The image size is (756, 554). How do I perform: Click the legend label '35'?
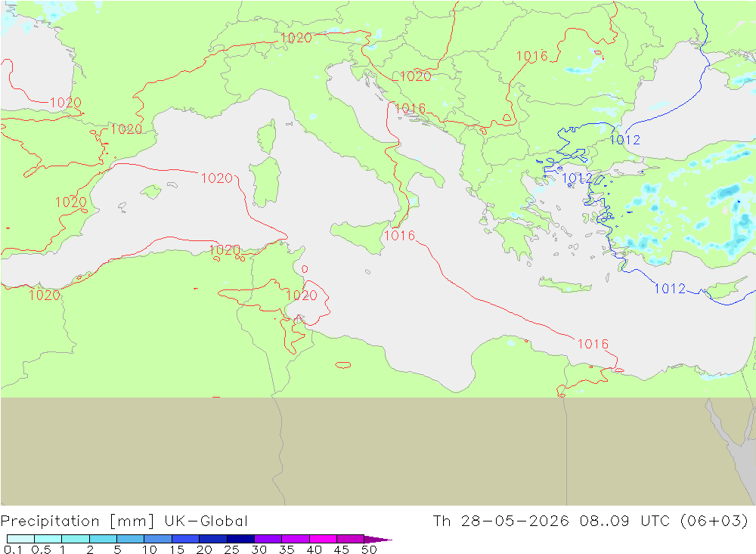287,549
